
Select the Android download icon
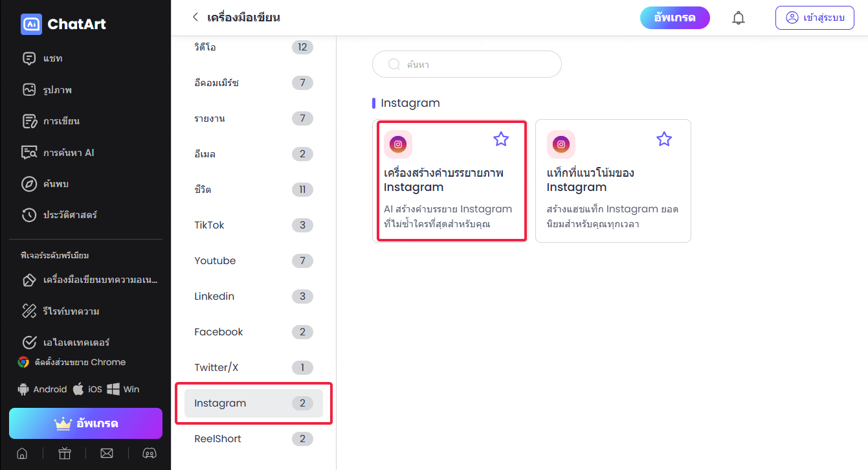(23, 389)
